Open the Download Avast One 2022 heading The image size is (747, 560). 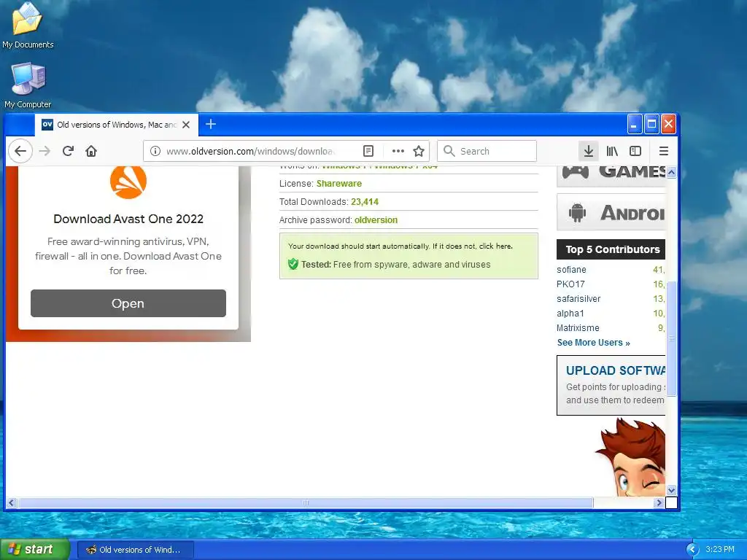pyautogui.click(x=128, y=219)
